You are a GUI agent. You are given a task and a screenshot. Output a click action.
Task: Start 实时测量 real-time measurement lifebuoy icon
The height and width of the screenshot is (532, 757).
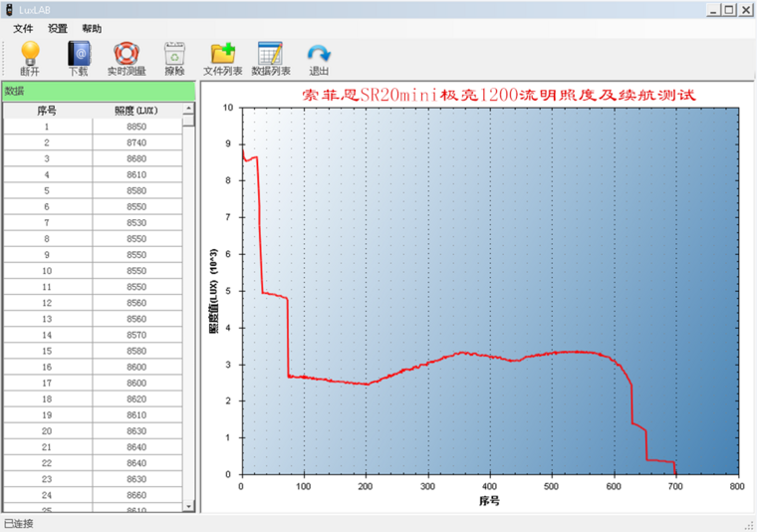[x=126, y=54]
